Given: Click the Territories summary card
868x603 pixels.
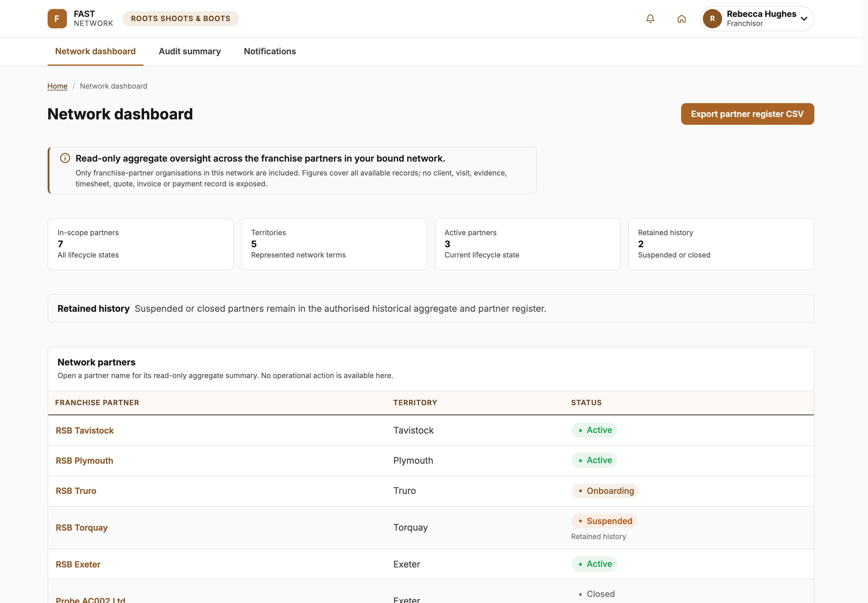Looking at the screenshot, I should click(334, 244).
